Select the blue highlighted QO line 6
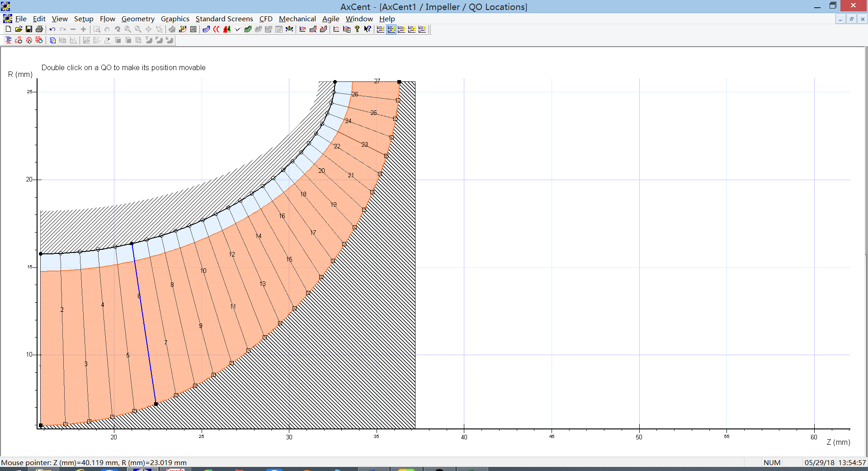 (x=144, y=324)
